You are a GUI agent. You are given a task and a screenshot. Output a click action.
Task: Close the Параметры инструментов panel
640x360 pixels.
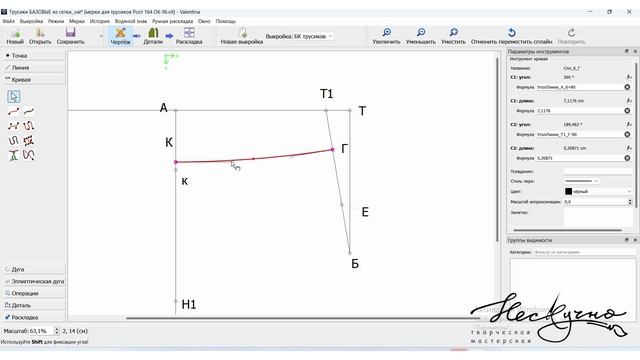click(x=635, y=51)
